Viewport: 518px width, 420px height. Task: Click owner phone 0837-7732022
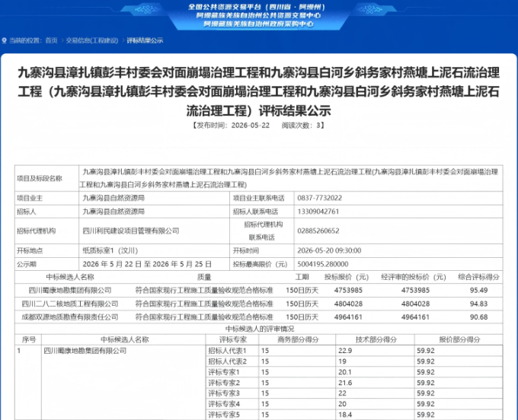(x=319, y=198)
